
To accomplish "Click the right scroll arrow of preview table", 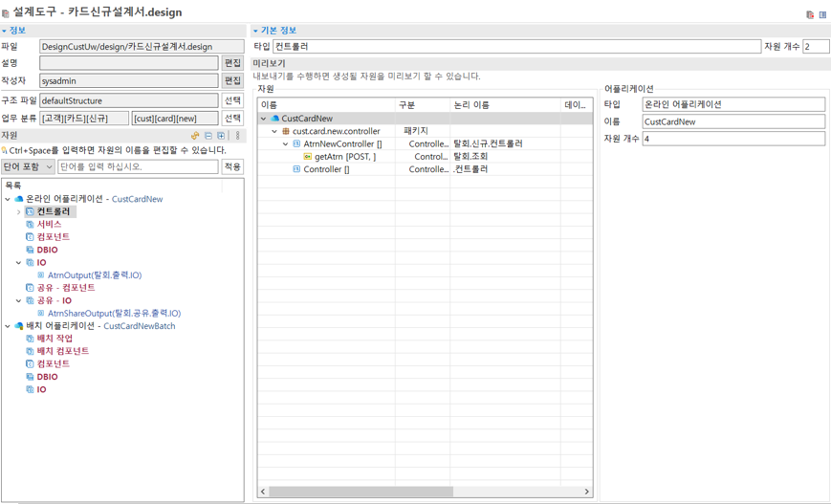I will click(587, 492).
